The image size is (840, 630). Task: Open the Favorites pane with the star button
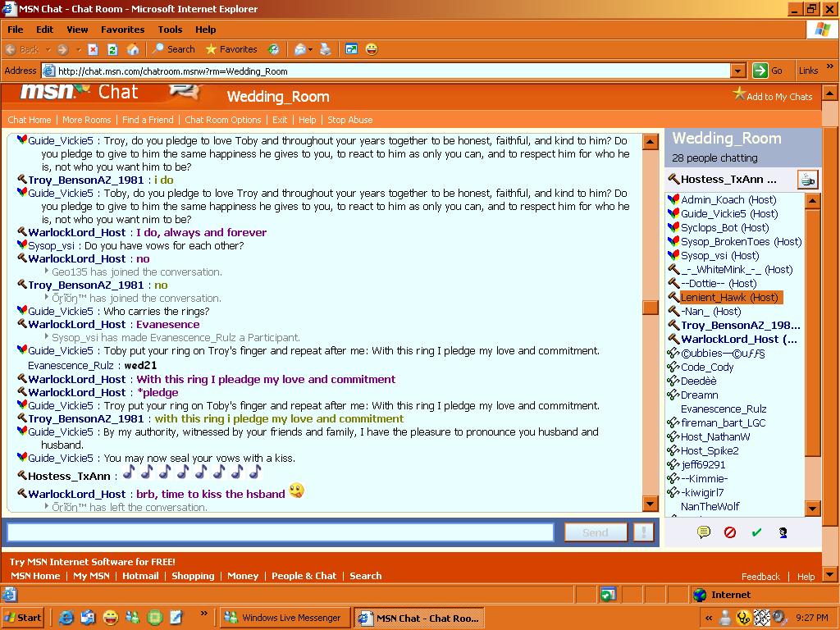point(231,49)
